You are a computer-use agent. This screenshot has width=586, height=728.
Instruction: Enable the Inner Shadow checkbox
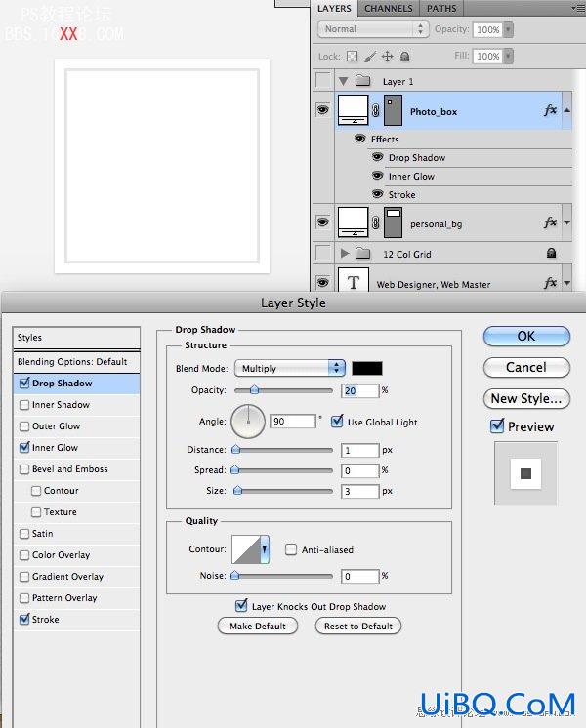coord(24,405)
